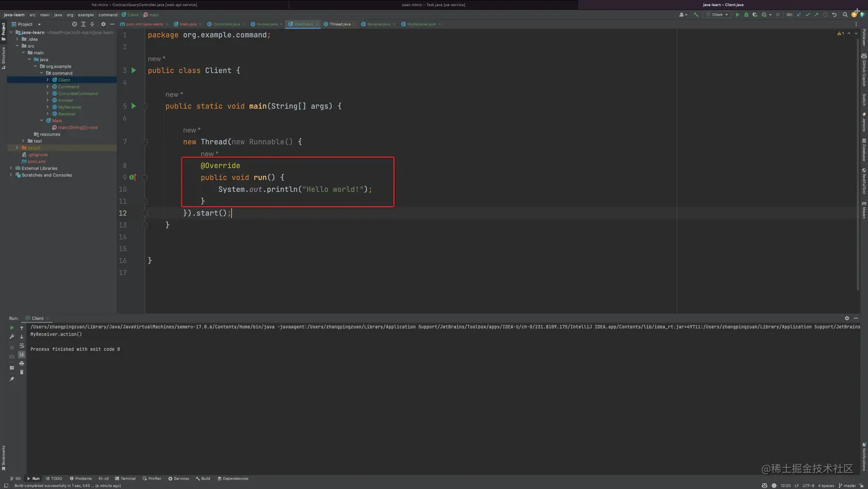Open the TODO tool window button

tap(54, 479)
